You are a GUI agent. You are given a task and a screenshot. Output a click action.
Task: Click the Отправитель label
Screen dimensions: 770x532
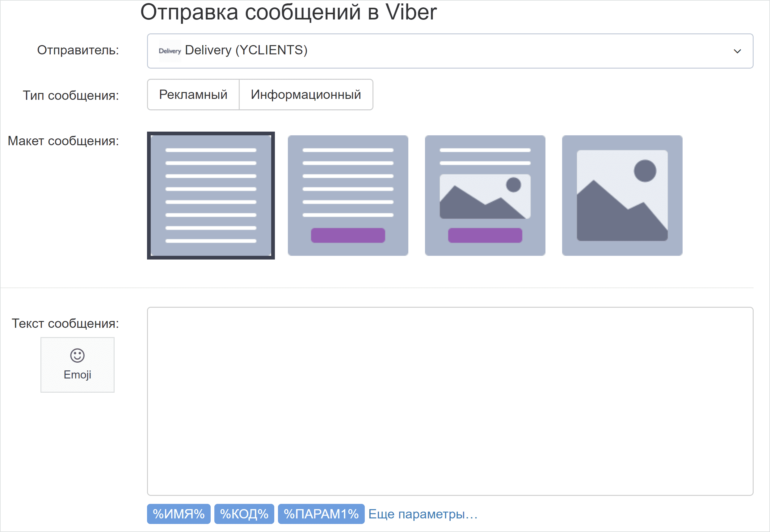[x=78, y=50]
